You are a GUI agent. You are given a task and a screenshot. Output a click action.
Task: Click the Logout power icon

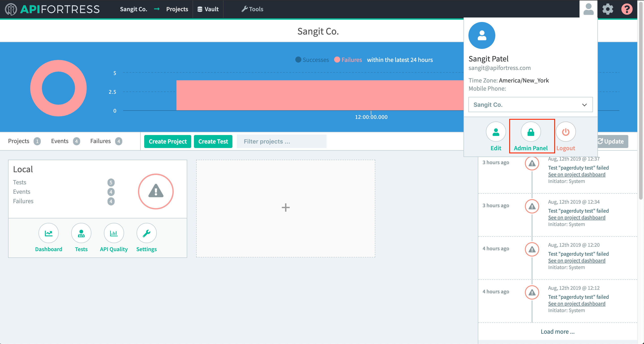coord(565,132)
